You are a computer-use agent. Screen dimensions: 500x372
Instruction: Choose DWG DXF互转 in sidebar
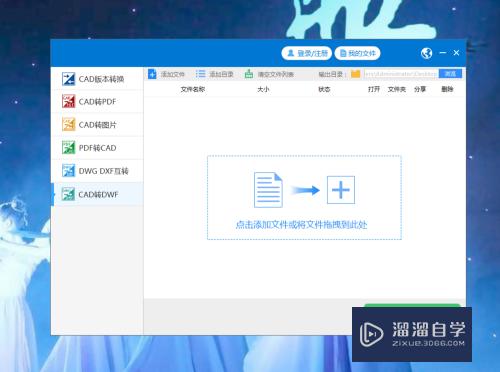(x=97, y=171)
